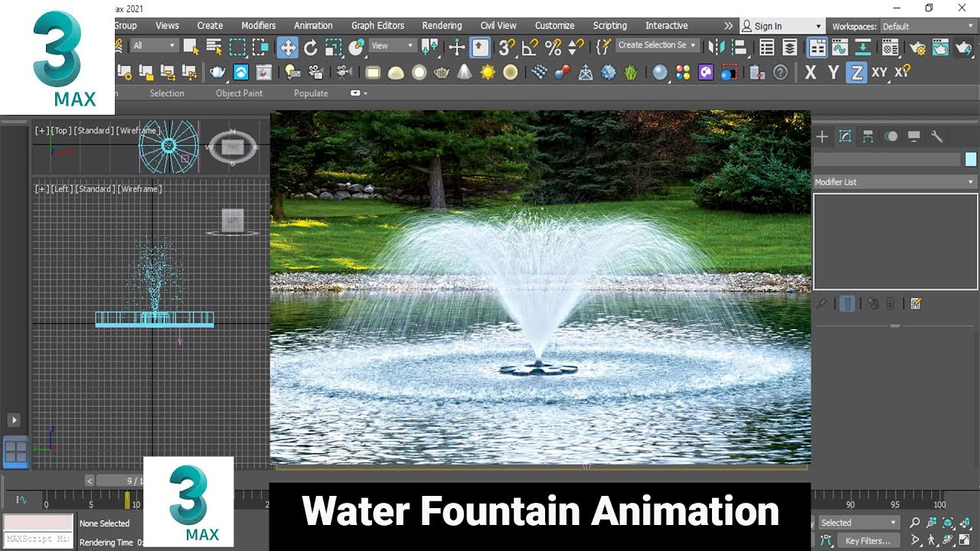Viewport: 980px width, 551px height.
Task: Expand the Modifier List dropdown
Action: (x=895, y=182)
